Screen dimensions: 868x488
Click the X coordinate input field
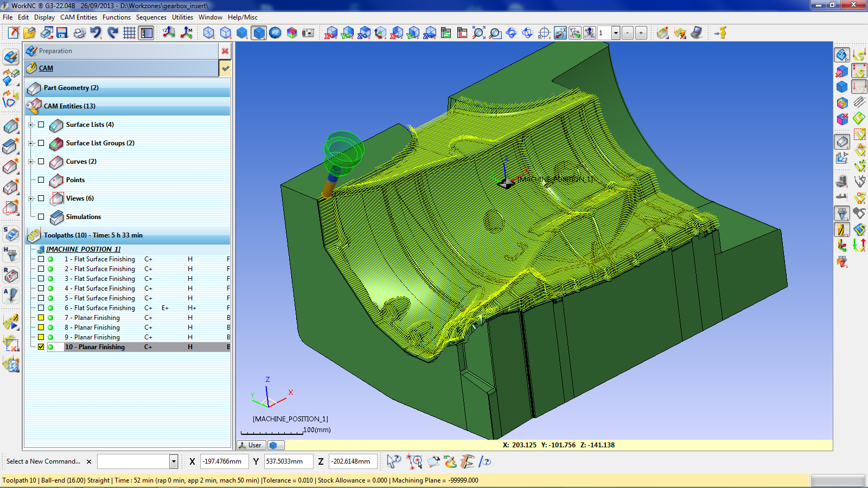coord(224,461)
